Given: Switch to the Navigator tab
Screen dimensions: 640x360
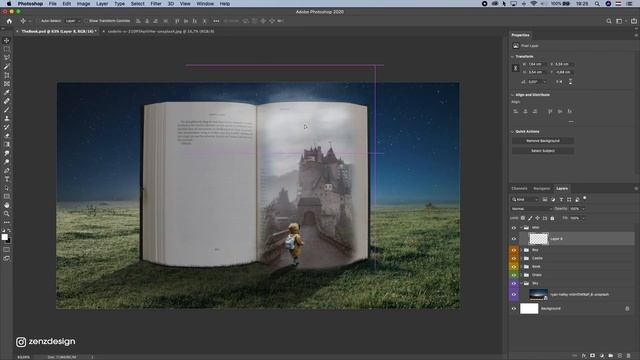Looking at the screenshot, I should (x=542, y=189).
